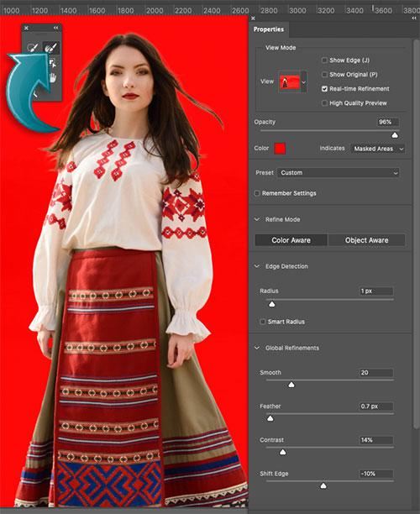Open the Preset Custom dropdown
The height and width of the screenshot is (514, 420).
click(339, 173)
